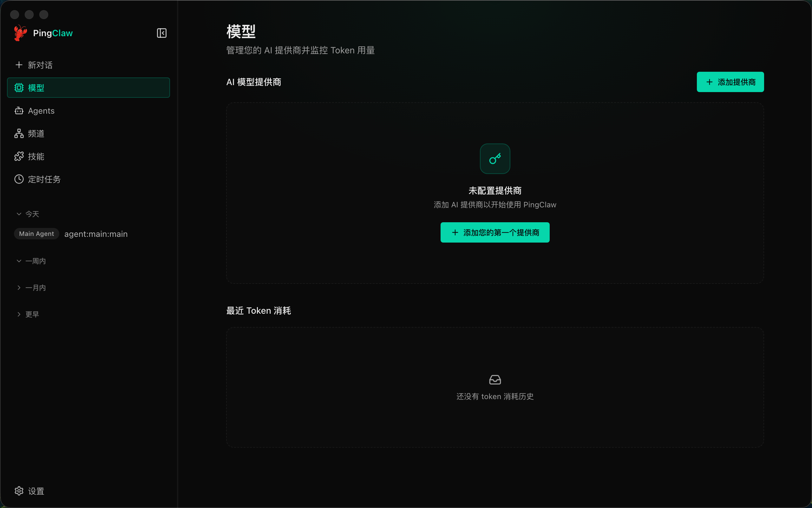The image size is (812, 508).
Task: Collapse the 一周内 conversation group
Action: coord(31,261)
